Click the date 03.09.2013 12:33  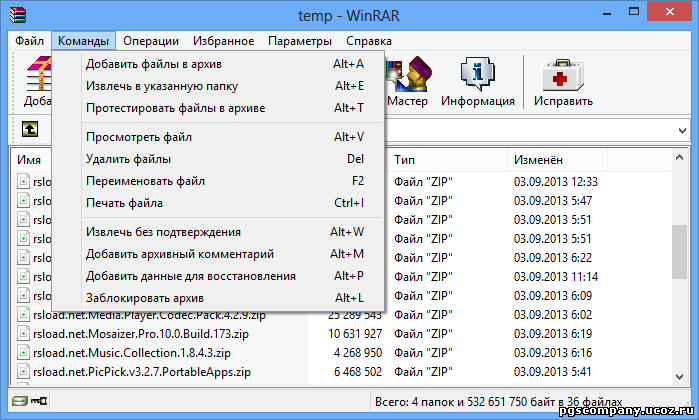tap(556, 182)
